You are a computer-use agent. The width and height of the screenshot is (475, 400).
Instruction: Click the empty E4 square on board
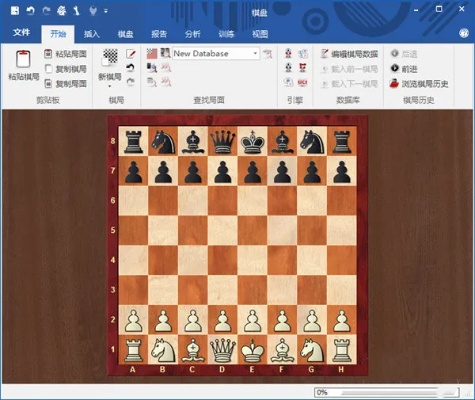click(x=252, y=261)
